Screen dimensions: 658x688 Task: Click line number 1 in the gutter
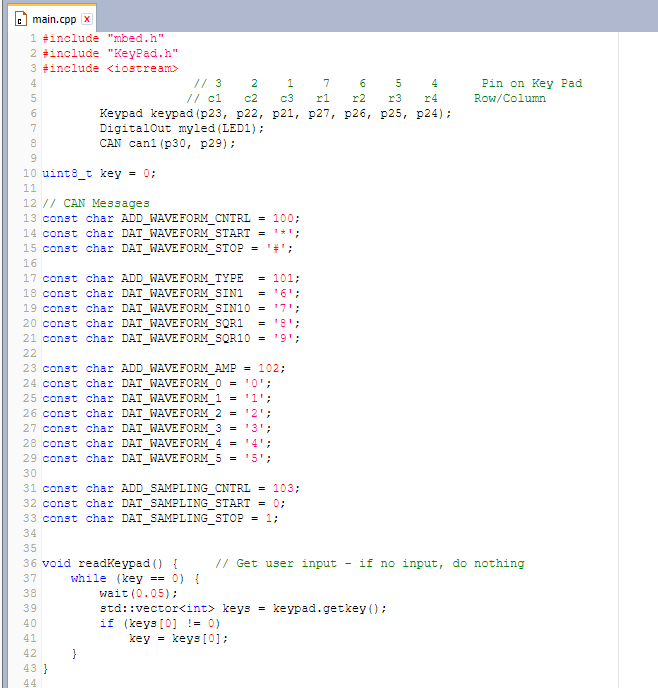click(x=33, y=38)
